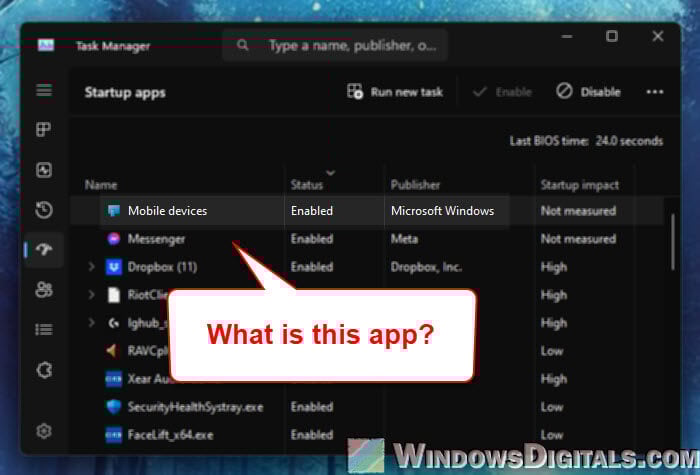Expand the RiotClient group
This screenshot has width=700, height=475.
tap(92, 295)
